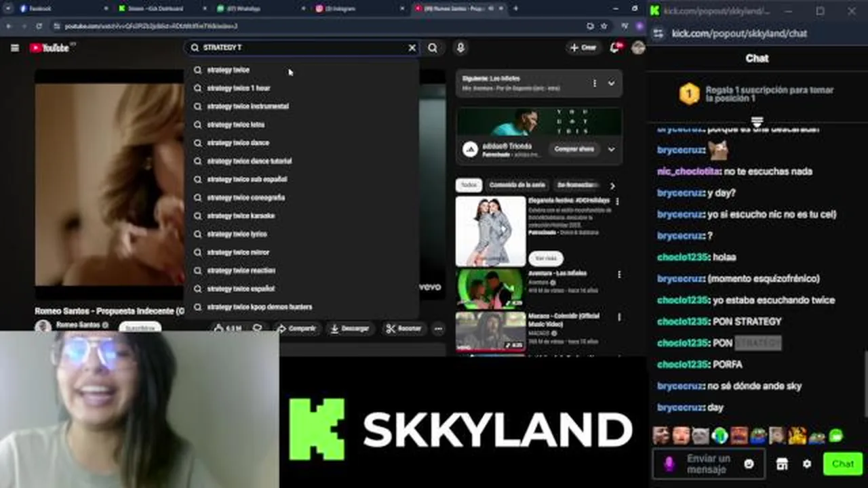Open options for the Elegancia festiva ad
868x488 pixels.
pos(617,201)
